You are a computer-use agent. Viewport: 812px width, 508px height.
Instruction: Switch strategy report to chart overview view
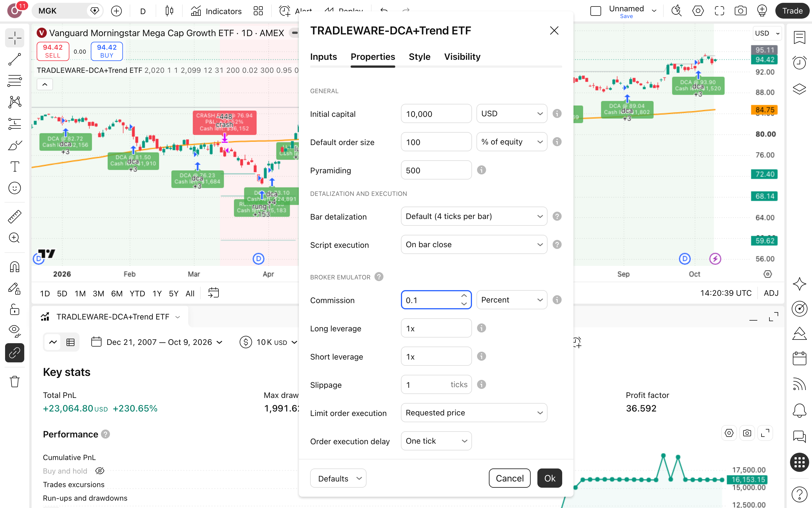53,342
